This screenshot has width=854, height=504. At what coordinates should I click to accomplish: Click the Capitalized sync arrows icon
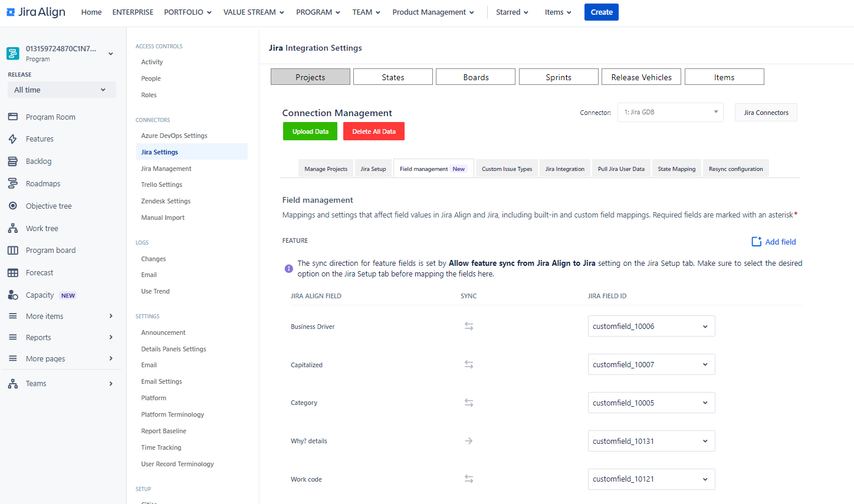click(x=469, y=364)
